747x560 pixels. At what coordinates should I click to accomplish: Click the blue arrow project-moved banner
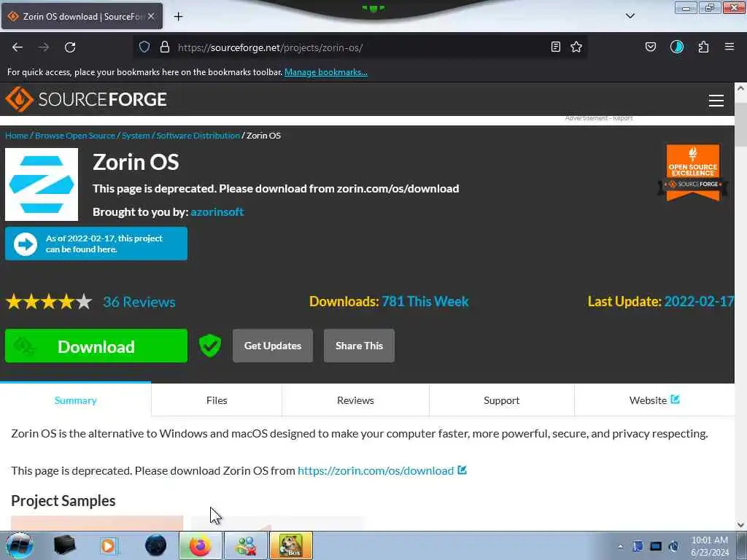click(96, 244)
